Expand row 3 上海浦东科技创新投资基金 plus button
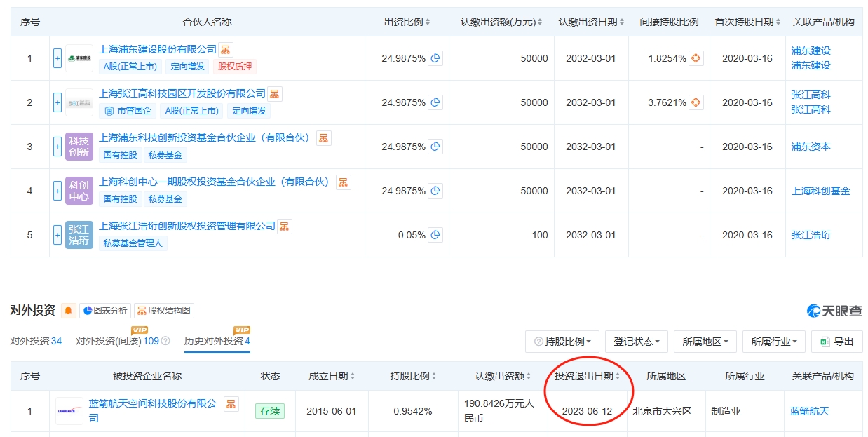 point(57,147)
